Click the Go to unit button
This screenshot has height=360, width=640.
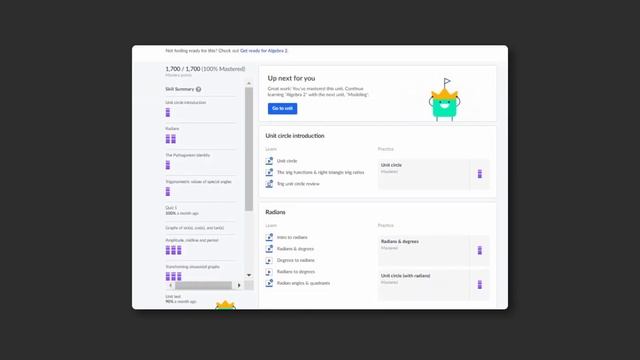pos(282,109)
